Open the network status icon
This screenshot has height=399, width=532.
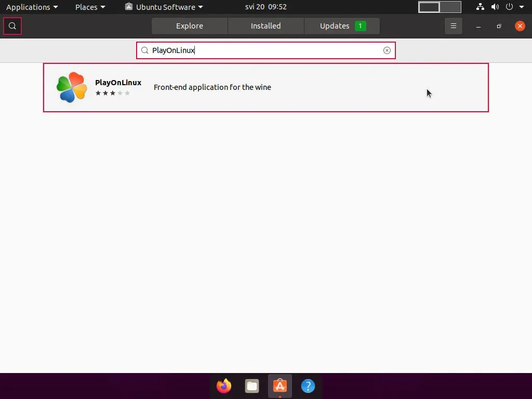coord(480,7)
